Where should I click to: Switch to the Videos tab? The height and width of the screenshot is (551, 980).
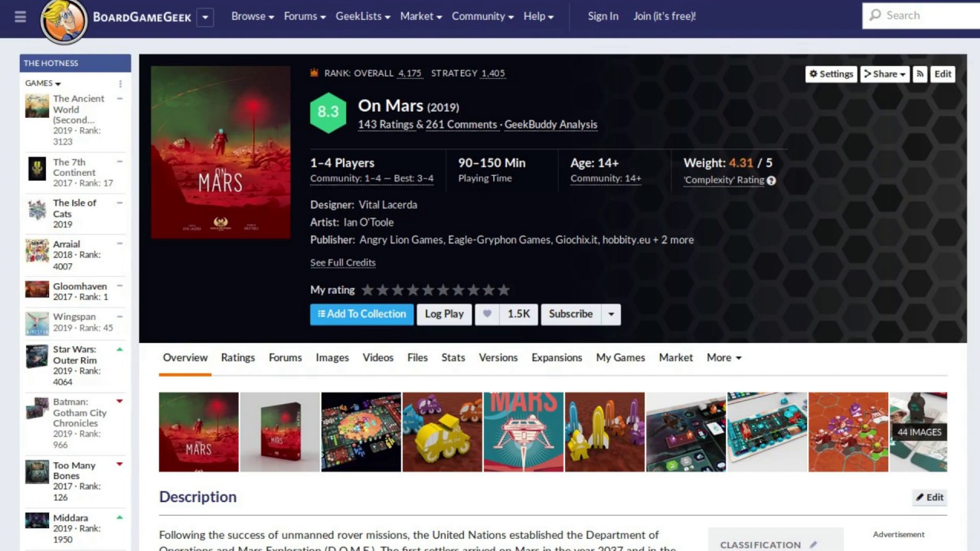coord(378,357)
